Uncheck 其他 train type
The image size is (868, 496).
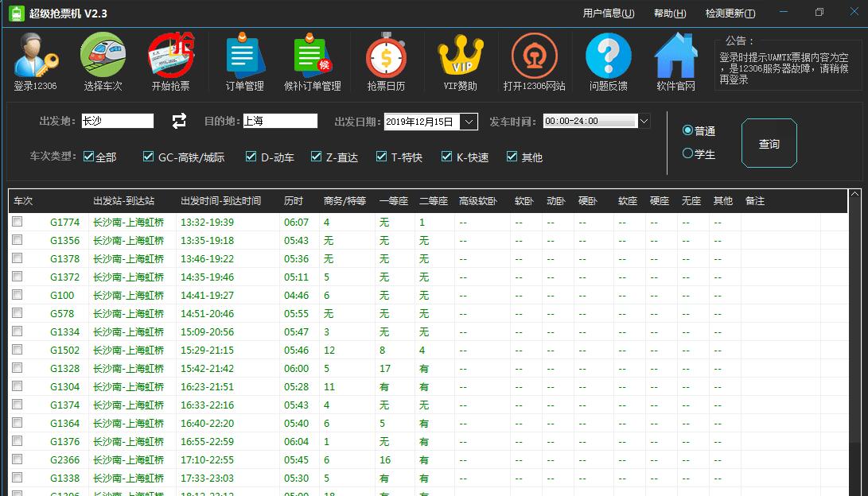tap(512, 157)
